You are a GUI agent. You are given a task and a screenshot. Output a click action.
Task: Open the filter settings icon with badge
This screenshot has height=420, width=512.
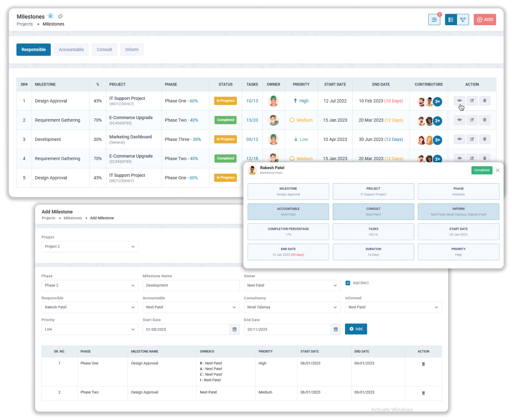[x=434, y=20]
